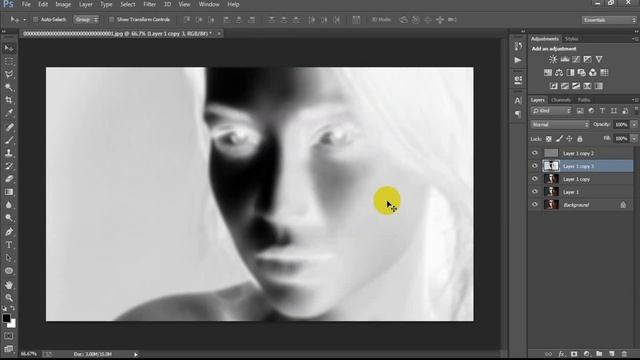The width and height of the screenshot is (640, 360).
Task: Click the Curves adjustment icon
Action: [576, 60]
